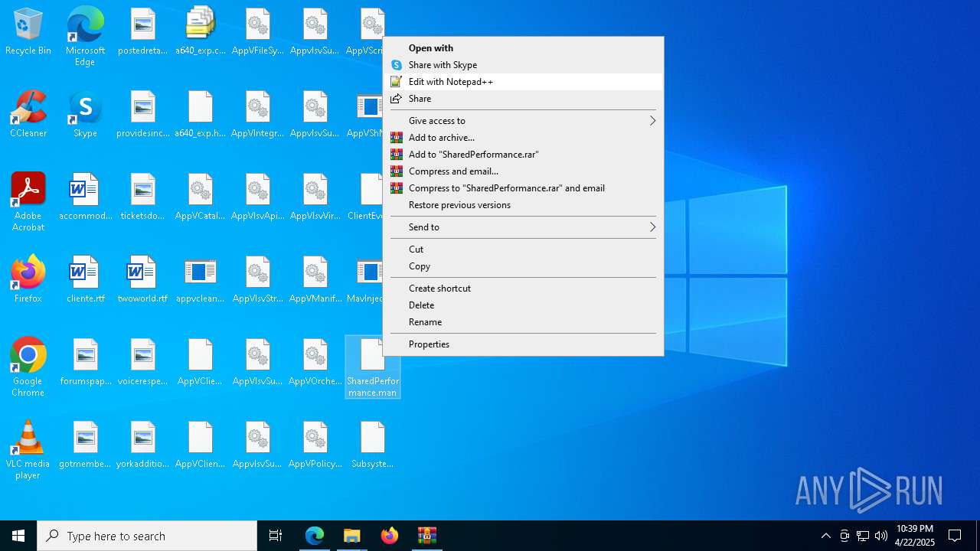Expand the Send to submenu
980x551 pixels.
click(x=523, y=227)
